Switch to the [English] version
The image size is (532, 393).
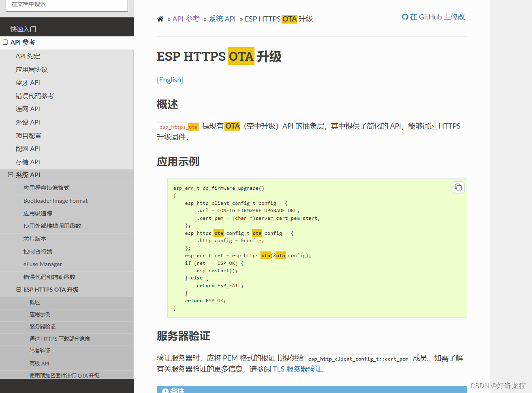click(x=170, y=80)
